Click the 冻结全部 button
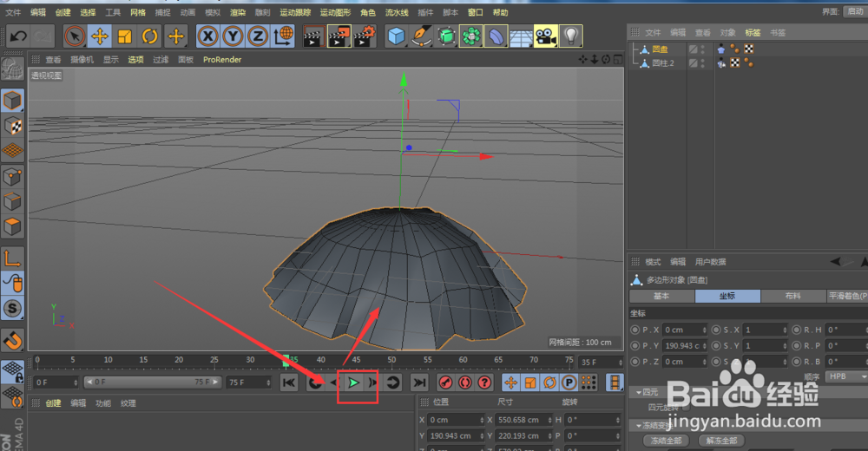The image size is (868, 451). (666, 441)
